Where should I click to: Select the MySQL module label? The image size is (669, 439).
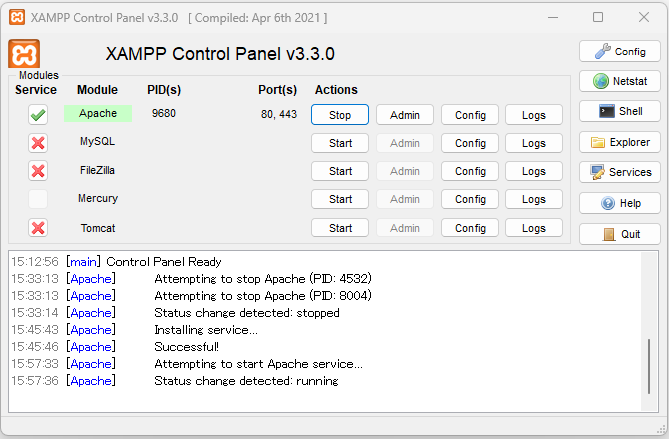point(97,141)
